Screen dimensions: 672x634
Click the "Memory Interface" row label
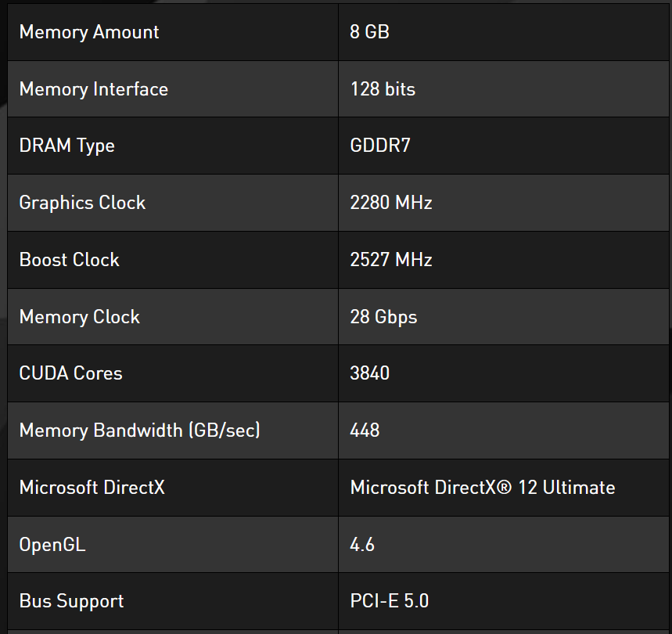tap(93, 89)
